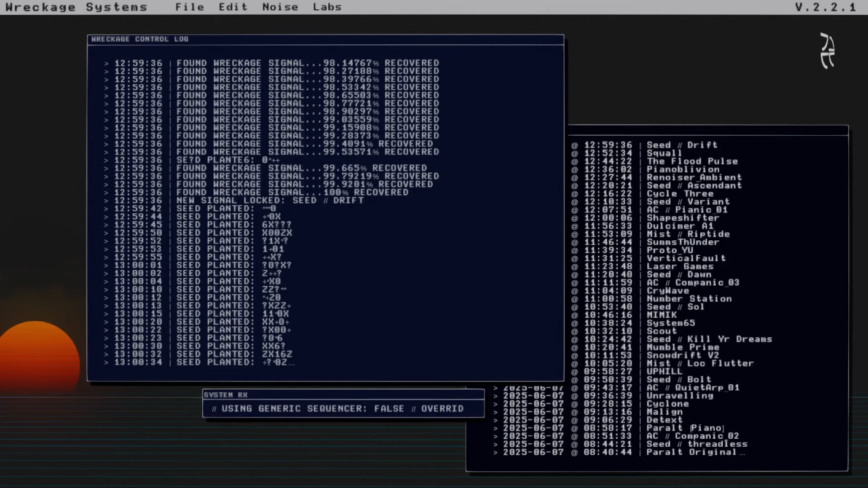Click the V.2.2.1 version label
This screenshot has height=488, width=868.
point(826,7)
